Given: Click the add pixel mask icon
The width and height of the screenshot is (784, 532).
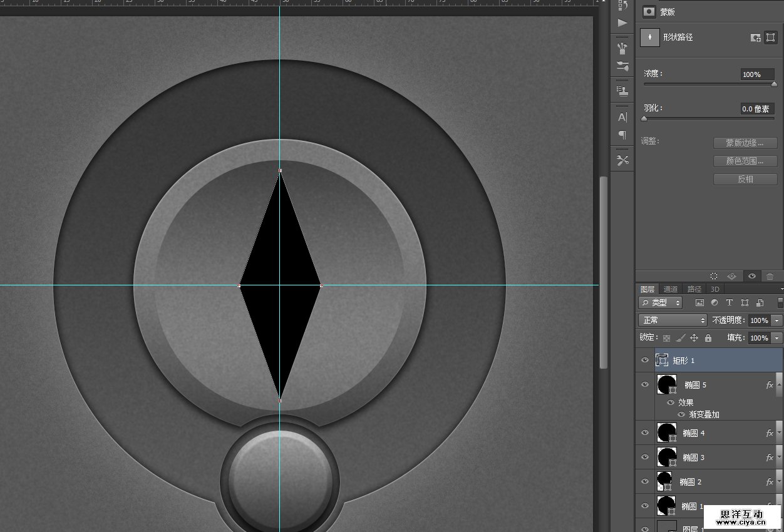Looking at the screenshot, I should coord(756,38).
